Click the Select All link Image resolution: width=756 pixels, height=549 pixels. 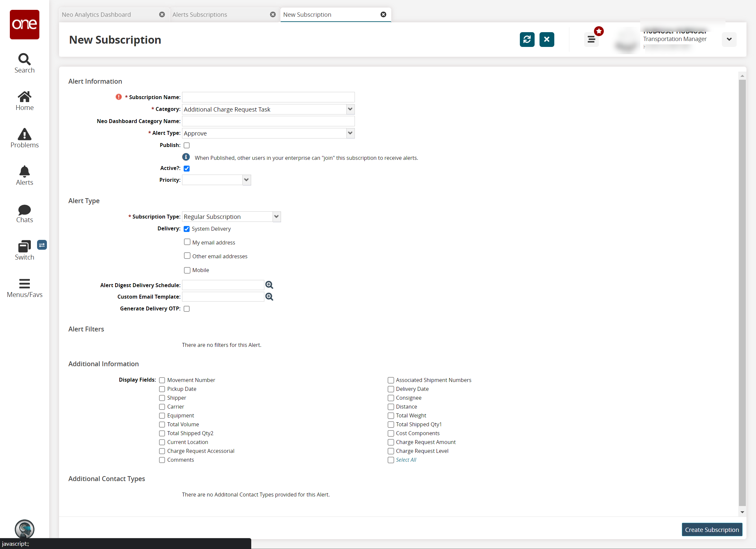[406, 460]
